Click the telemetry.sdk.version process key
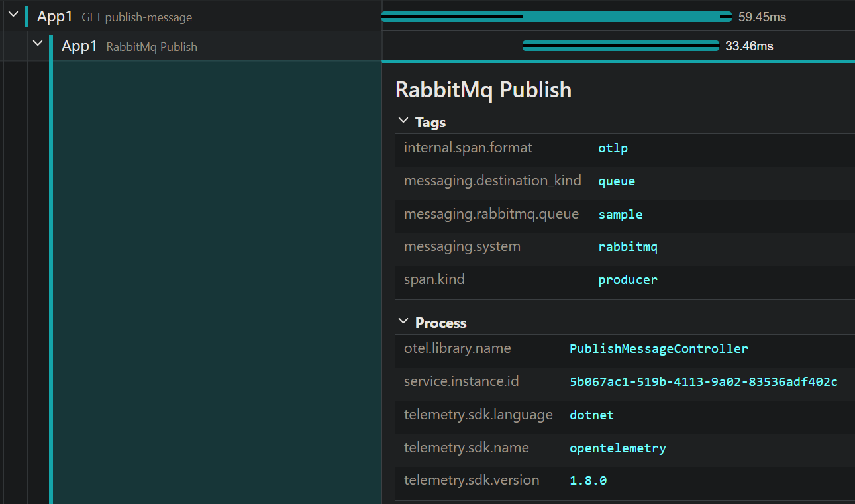 tap(472, 480)
